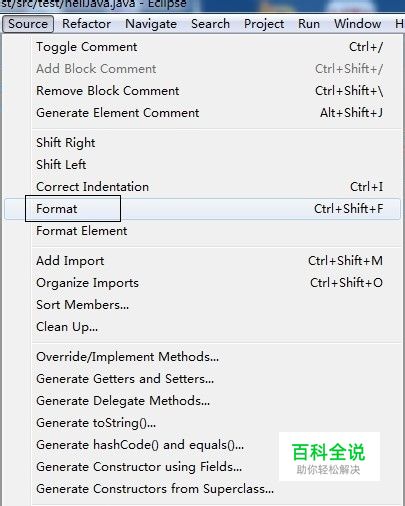The height and width of the screenshot is (506, 405).
Task: Choose Correct Indentation
Action: pyautogui.click(x=202, y=187)
